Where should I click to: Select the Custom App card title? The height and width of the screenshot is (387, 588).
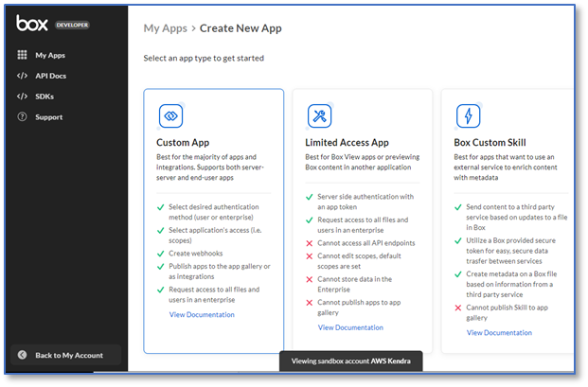click(x=183, y=142)
